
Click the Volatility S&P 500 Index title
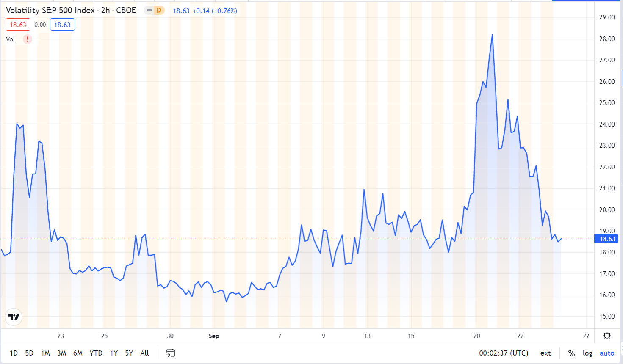tap(50, 10)
